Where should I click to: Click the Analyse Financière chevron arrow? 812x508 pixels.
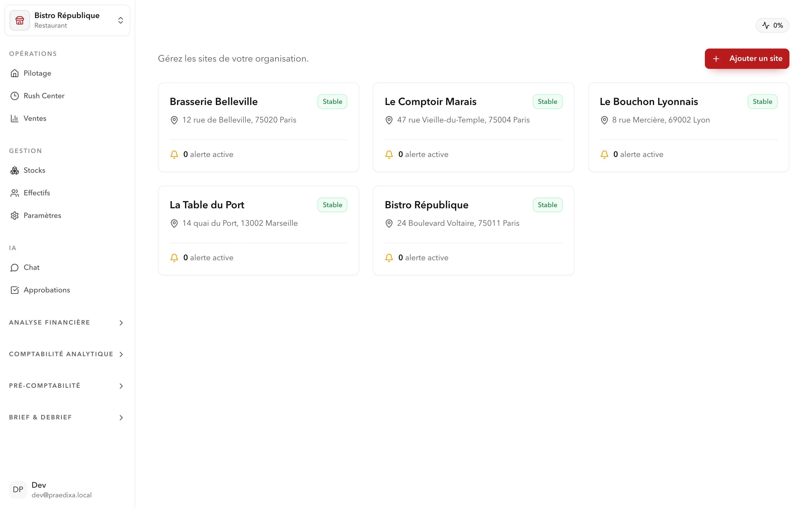(121, 323)
